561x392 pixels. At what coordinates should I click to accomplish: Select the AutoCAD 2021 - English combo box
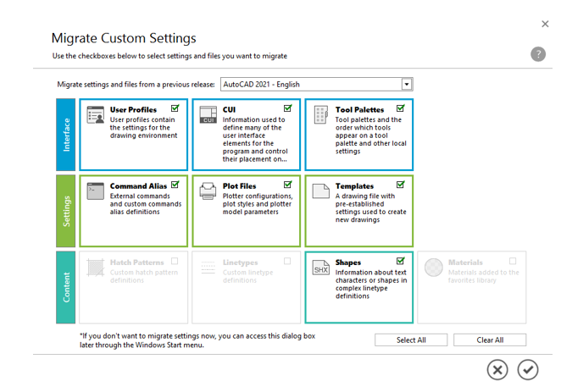tap(310, 85)
